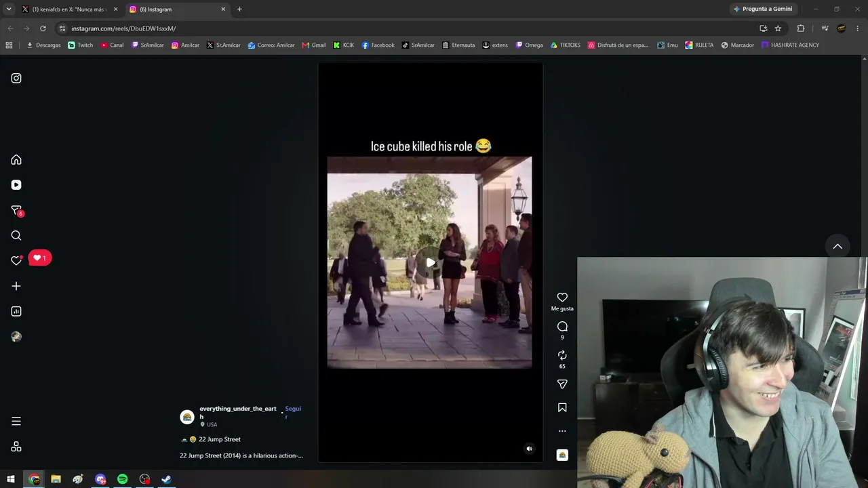Open the More hamburger menu in the sidebar
868x488 pixels.
[x=16, y=422]
